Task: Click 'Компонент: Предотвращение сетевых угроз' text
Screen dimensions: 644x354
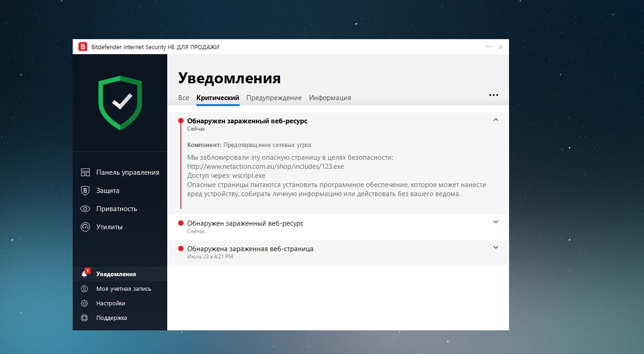Action: click(x=250, y=145)
